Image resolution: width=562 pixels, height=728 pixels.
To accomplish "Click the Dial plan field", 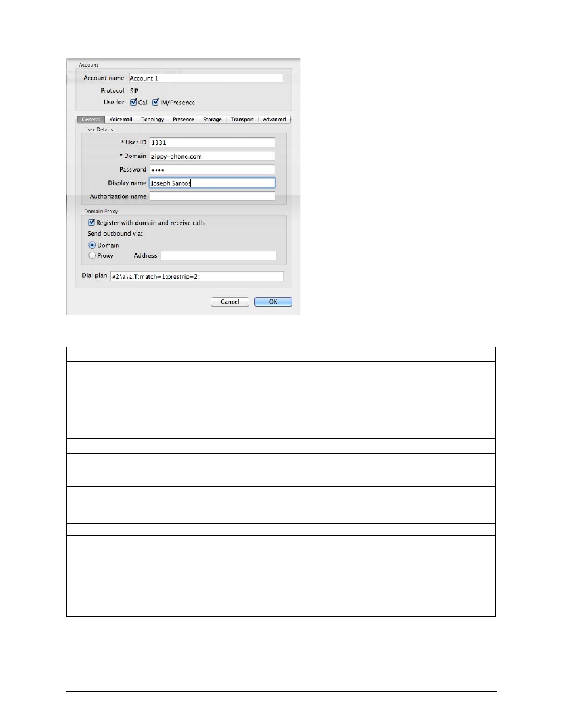I will (197, 276).
